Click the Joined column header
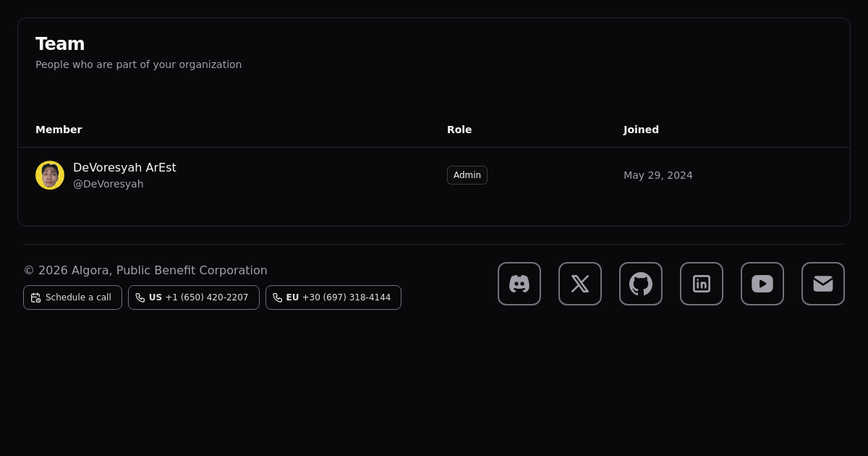Image resolution: width=868 pixels, height=456 pixels. point(641,130)
